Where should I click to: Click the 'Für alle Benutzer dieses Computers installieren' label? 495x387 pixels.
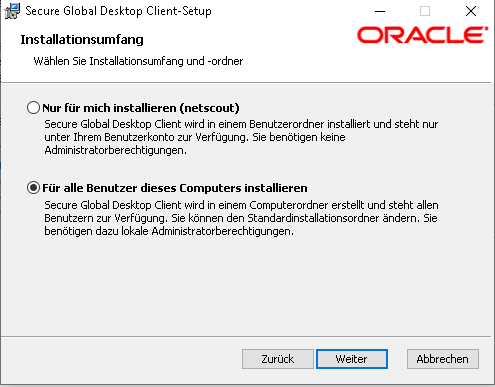click(175, 188)
